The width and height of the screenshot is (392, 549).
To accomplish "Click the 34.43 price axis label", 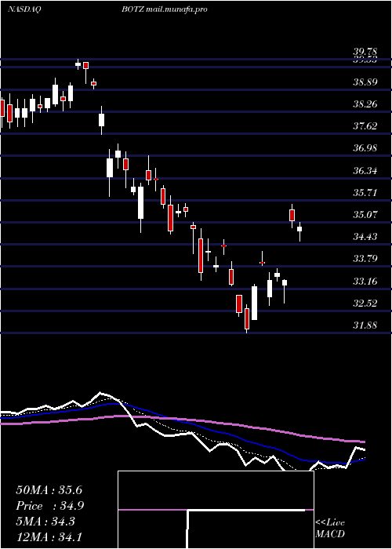I will click(x=365, y=237).
